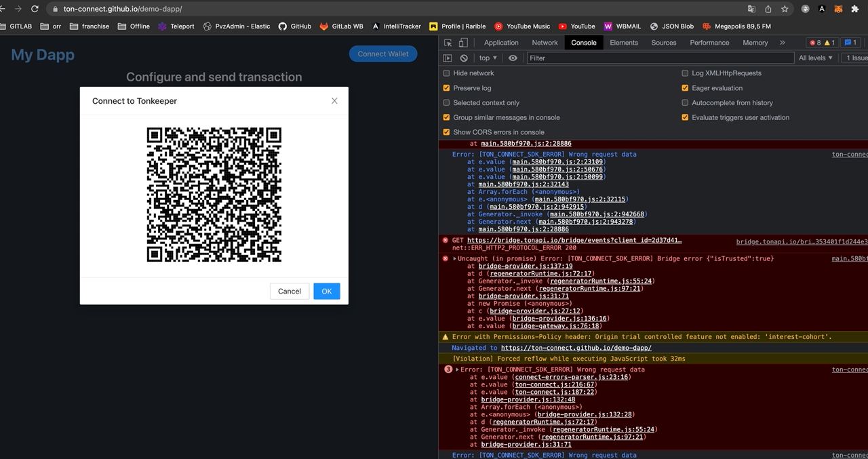Open the black A extension icon
Screen dimensions: 868x459
pos(822,9)
